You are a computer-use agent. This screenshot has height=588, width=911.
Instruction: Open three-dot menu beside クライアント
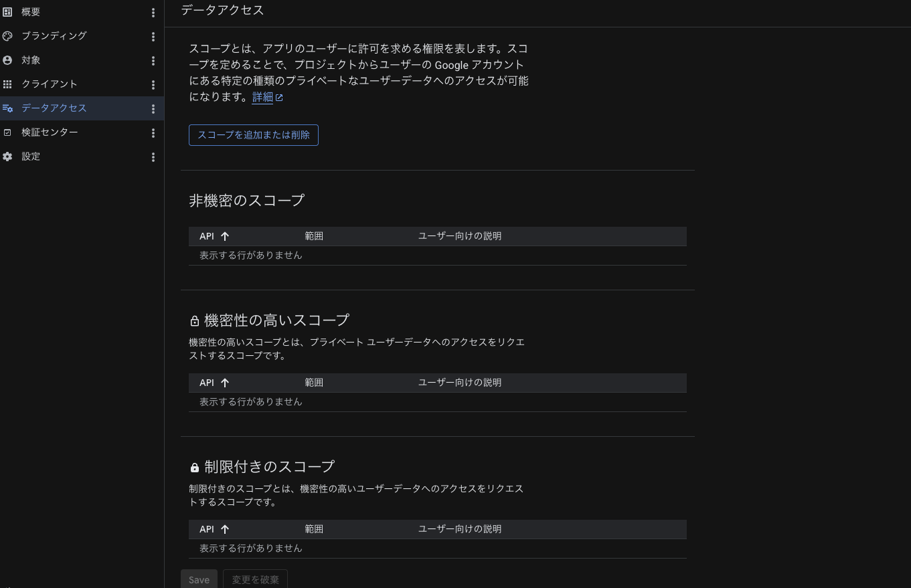click(153, 85)
